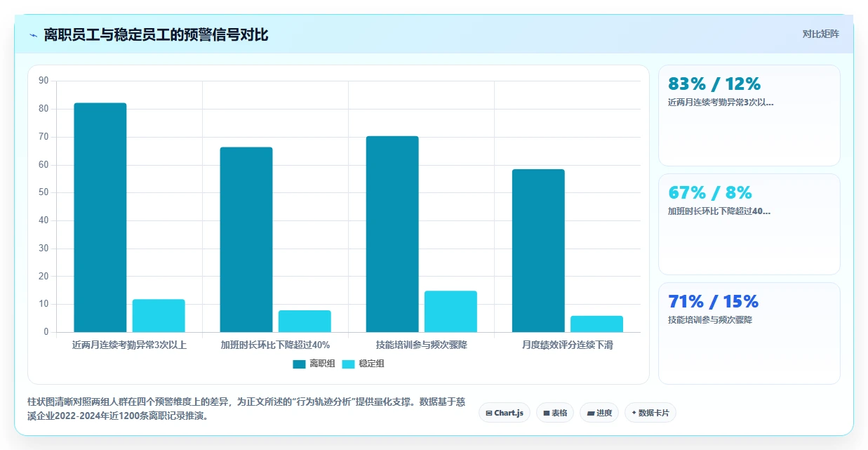The image size is (868, 450).
Task: Click axis label 月度绩效评分连续下滑
Action: 567,345
